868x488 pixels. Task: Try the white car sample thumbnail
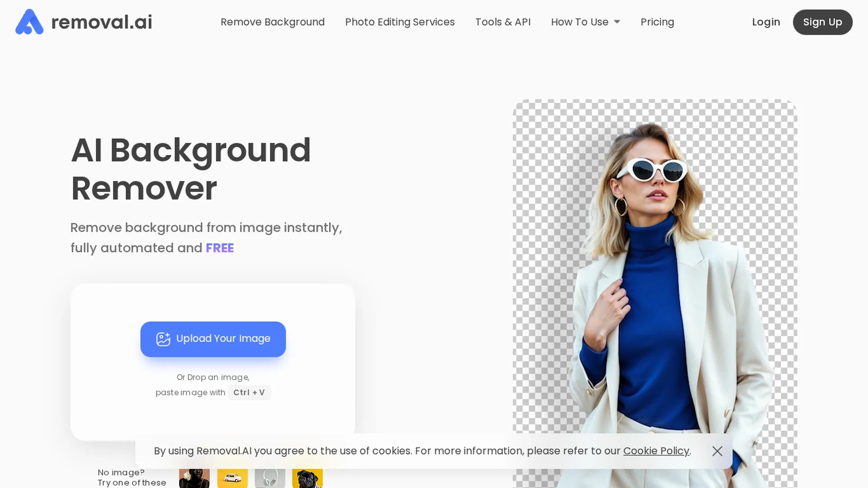tap(232, 478)
